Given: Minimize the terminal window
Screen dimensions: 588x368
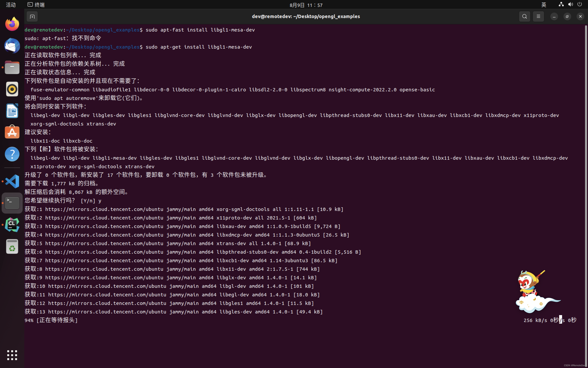Looking at the screenshot, I should 554,17.
